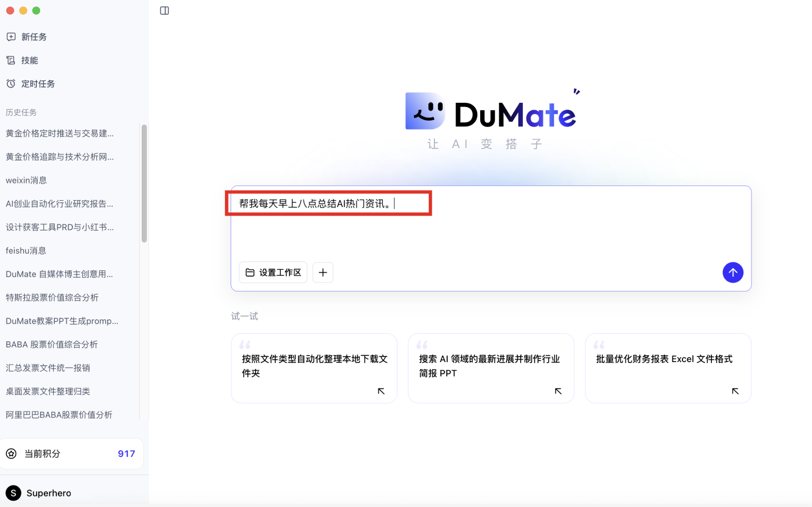Click the 917 points link
812x507 pixels.
click(x=126, y=454)
